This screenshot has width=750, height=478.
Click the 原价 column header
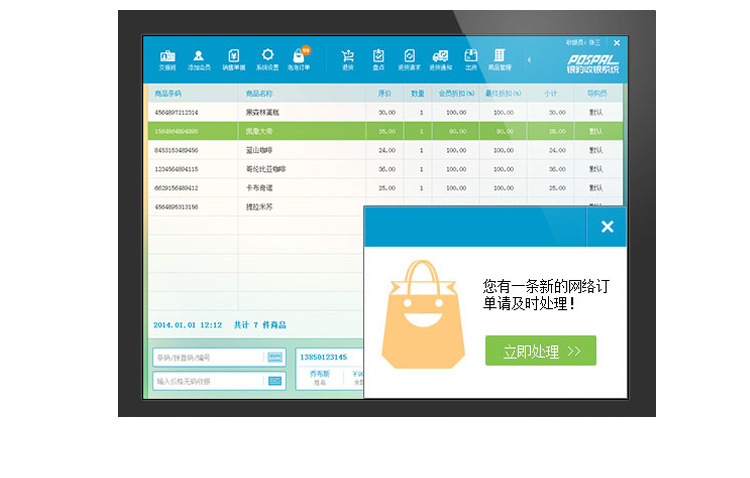pos(385,93)
